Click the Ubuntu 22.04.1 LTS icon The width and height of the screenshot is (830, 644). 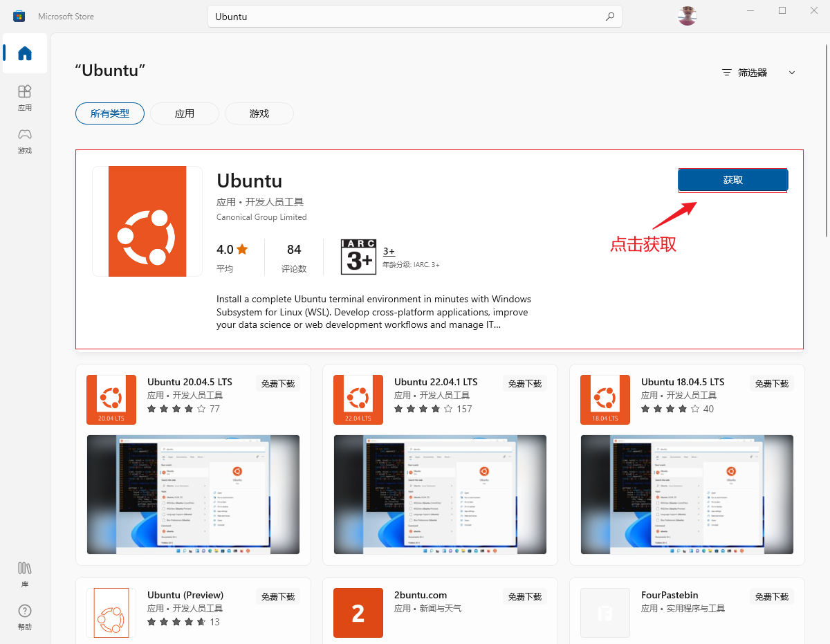tap(358, 400)
